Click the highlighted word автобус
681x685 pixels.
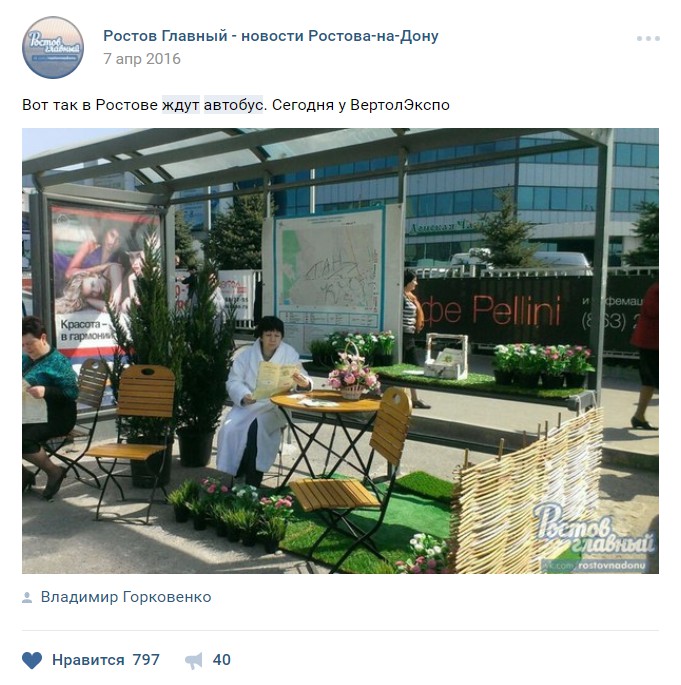(x=233, y=105)
